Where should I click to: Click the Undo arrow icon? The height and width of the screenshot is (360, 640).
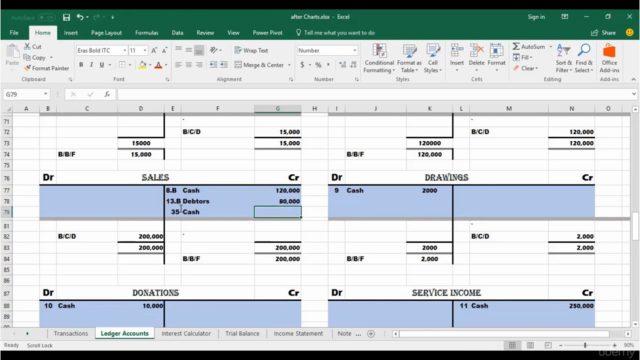point(80,17)
